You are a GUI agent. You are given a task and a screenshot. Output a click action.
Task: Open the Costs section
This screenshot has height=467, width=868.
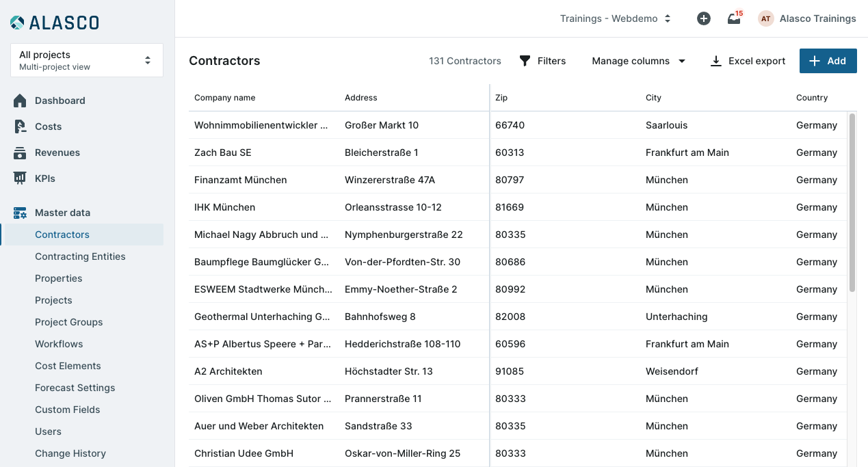tap(48, 126)
